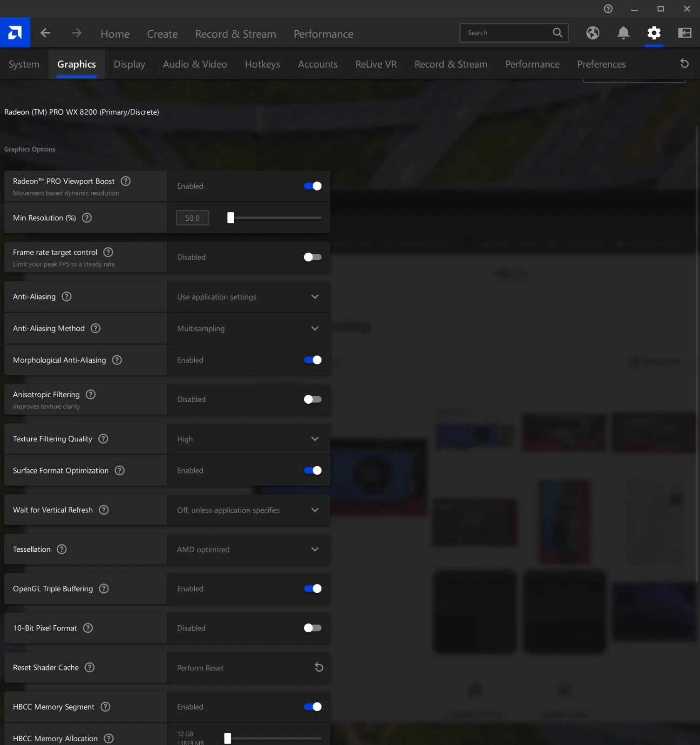
Task: Show help for Min Resolution (%)
Action: [87, 217]
